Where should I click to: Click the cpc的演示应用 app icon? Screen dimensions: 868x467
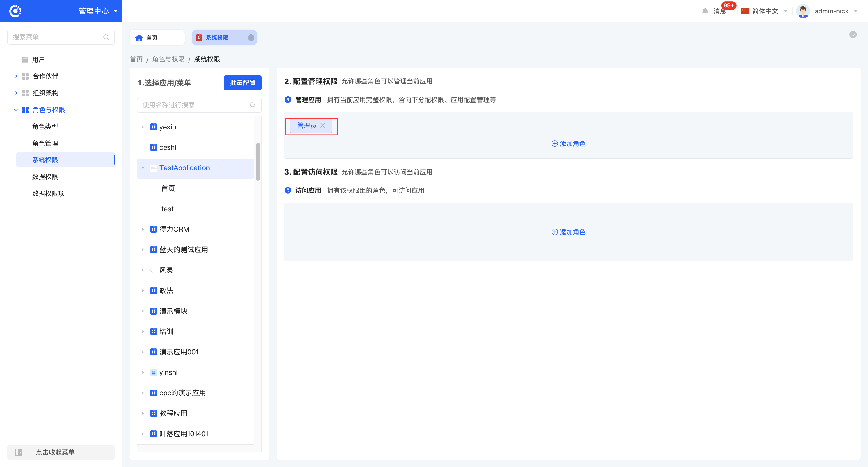pyautogui.click(x=153, y=393)
